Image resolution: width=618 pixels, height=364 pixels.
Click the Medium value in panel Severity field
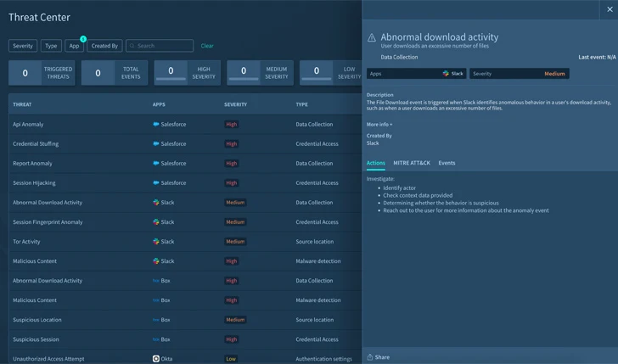[x=554, y=74]
